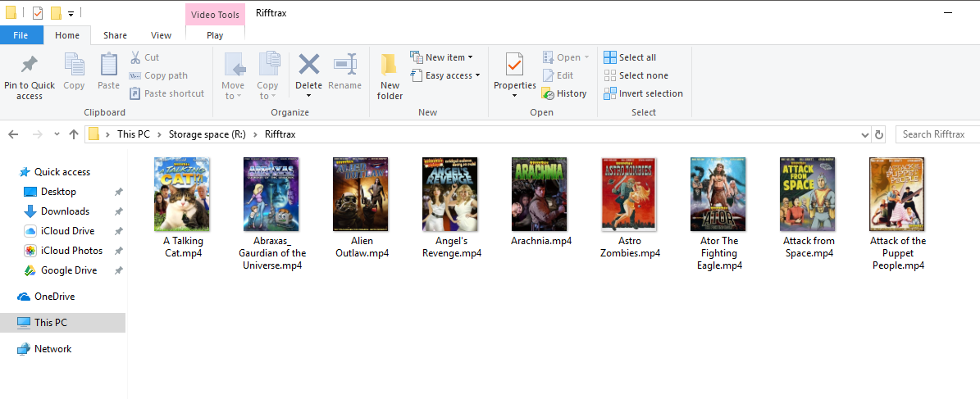Click the Back navigation arrow
The width and height of the screenshot is (980, 399).
pyautogui.click(x=14, y=134)
